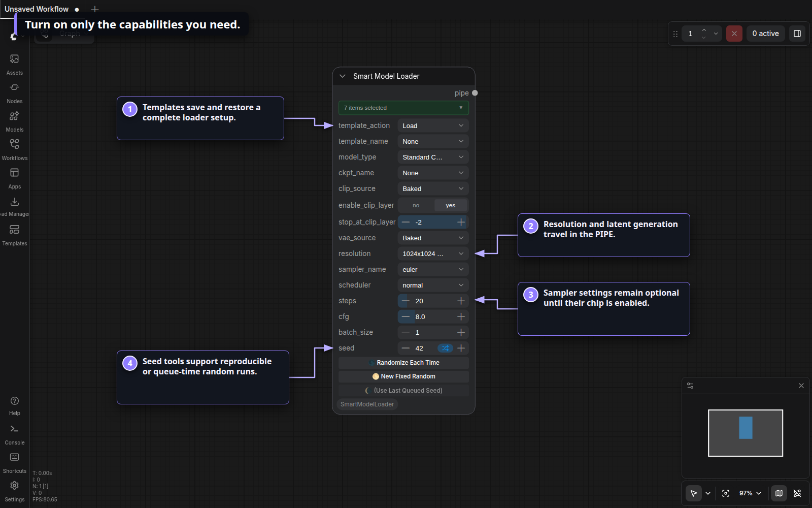This screenshot has width=812, height=508.
Task: Set enable_clip_layer to yes
Action: (451, 205)
